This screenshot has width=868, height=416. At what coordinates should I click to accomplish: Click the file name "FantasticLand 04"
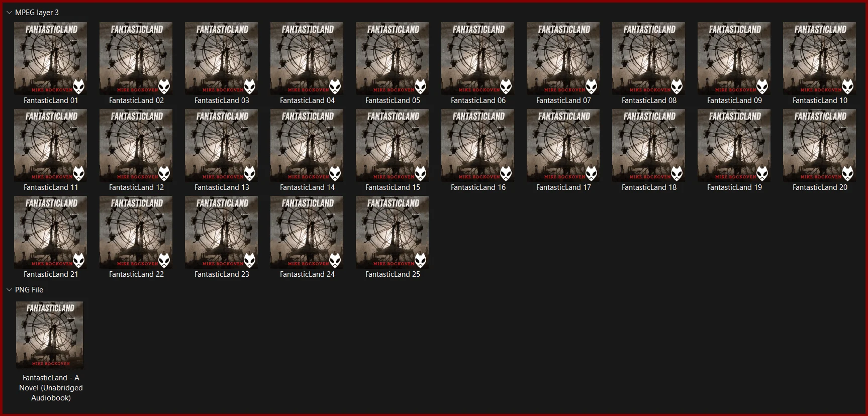(307, 100)
